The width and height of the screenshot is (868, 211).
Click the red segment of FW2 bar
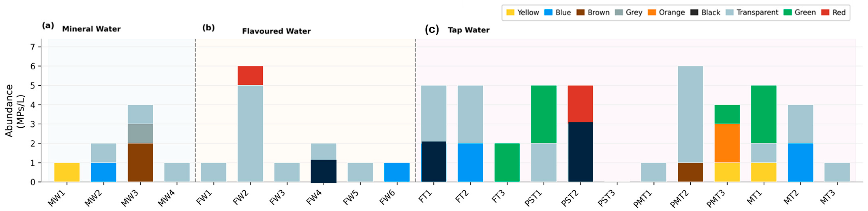point(250,76)
